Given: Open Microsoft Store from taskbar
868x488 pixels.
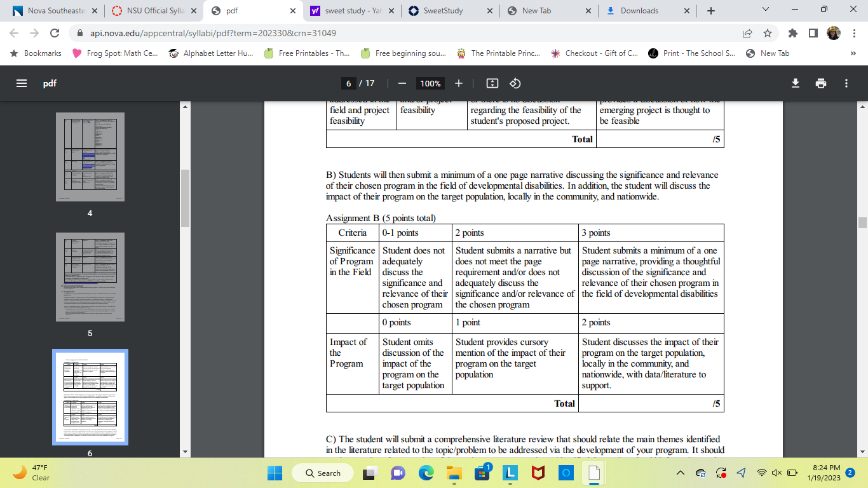Looking at the screenshot, I should click(482, 473).
